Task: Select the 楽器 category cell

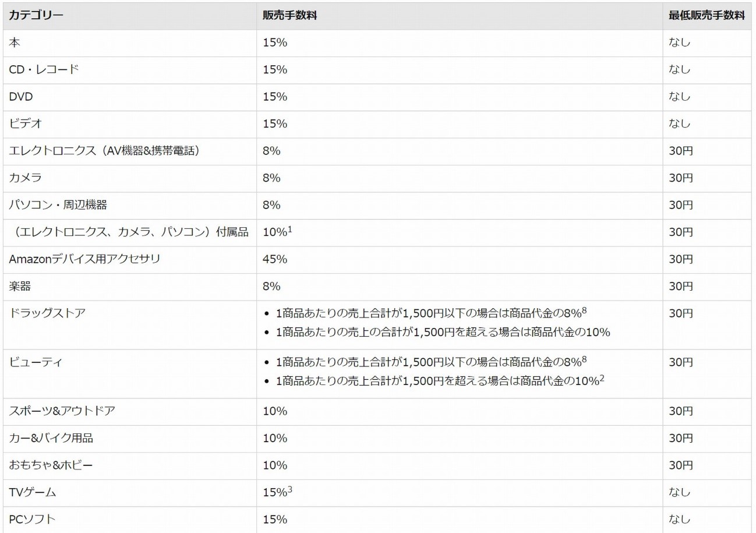Action: point(20,287)
